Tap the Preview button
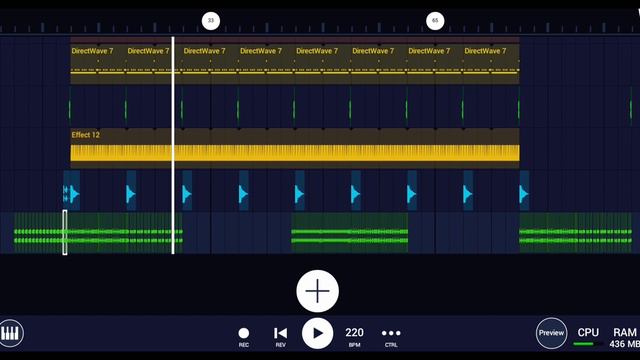 coord(551,333)
